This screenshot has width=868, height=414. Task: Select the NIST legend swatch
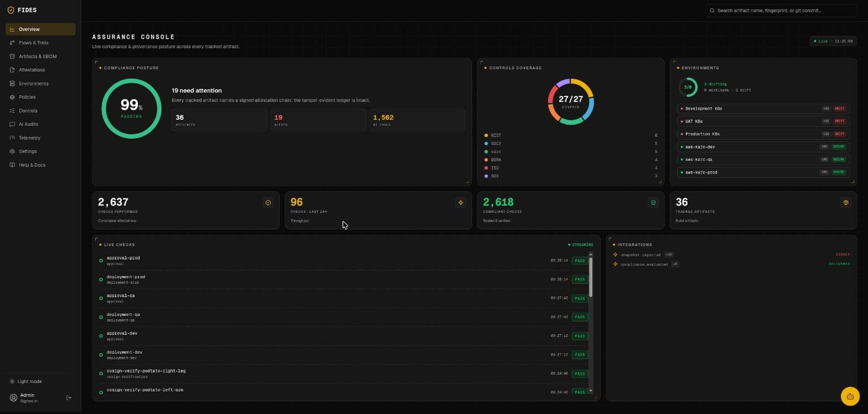(x=486, y=135)
